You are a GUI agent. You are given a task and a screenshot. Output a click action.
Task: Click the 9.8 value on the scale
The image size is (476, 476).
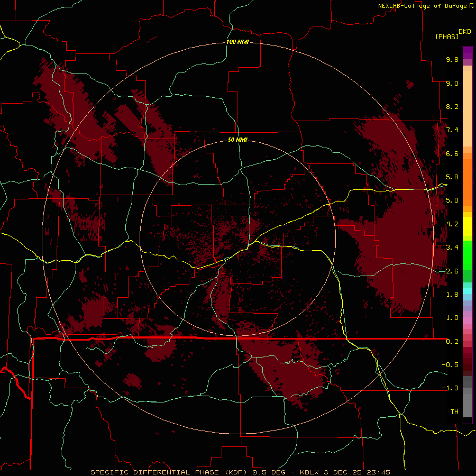452,59
